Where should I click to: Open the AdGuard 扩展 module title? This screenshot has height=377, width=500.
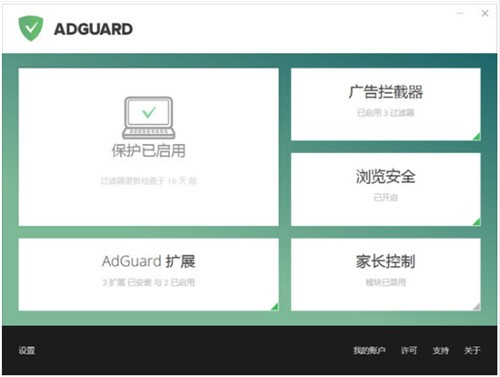point(149,261)
